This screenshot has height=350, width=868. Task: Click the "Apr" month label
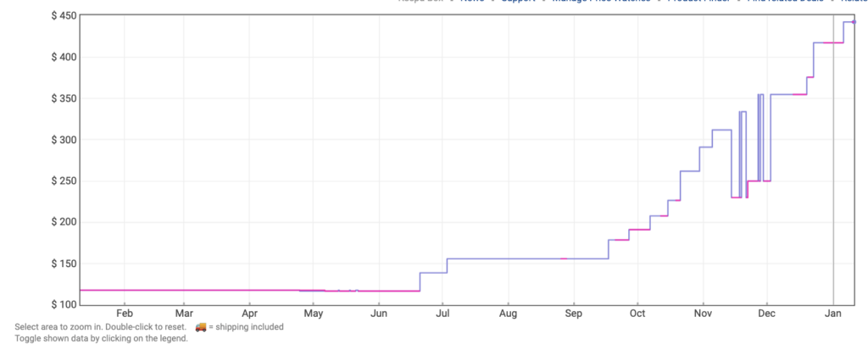(x=250, y=314)
